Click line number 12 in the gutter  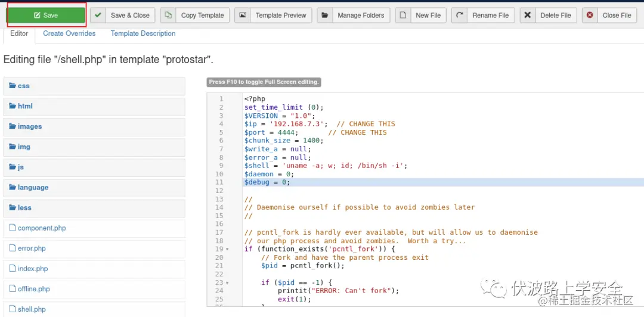219,191
